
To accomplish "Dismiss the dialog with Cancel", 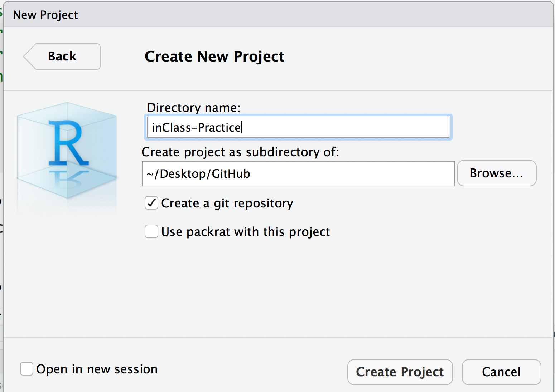I will point(501,372).
